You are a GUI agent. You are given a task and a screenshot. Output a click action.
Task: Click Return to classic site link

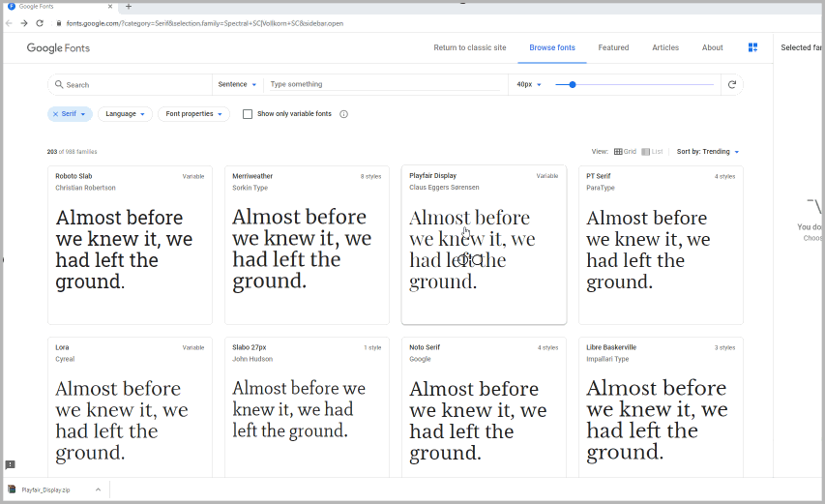(469, 47)
